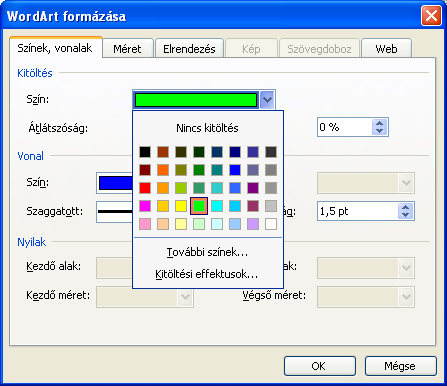Click the green fill color preview bar
Image resolution: width=447 pixels, height=386 pixels.
pyautogui.click(x=196, y=100)
